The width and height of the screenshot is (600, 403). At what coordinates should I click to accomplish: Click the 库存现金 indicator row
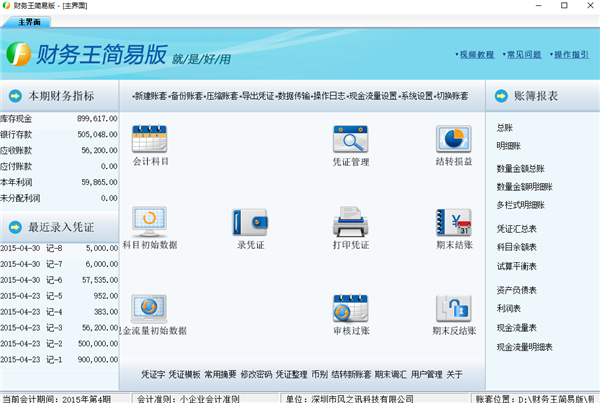(59, 119)
